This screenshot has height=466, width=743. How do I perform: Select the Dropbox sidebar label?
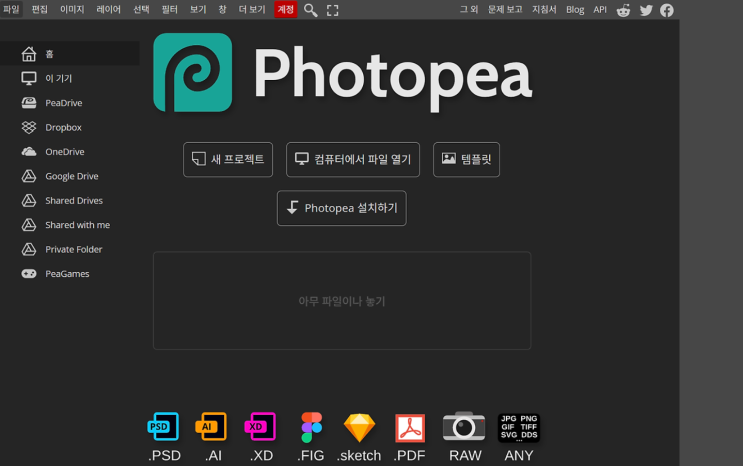63,127
